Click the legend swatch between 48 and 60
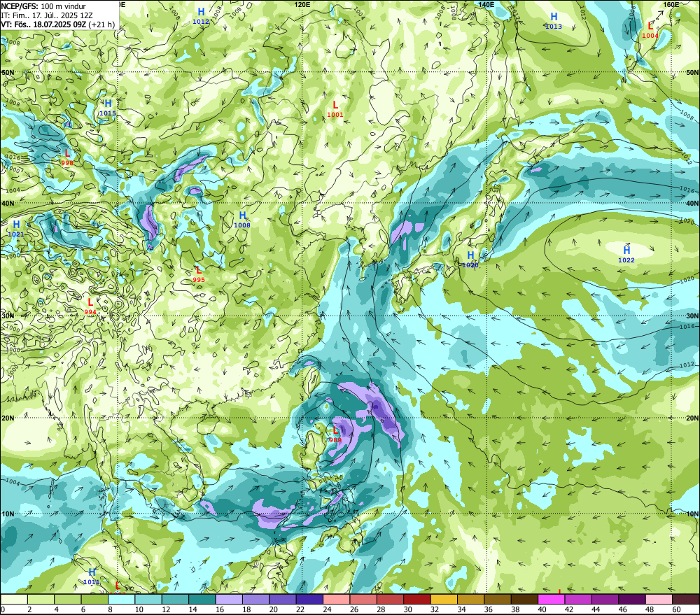This screenshot has width=700, height=615. [659, 599]
